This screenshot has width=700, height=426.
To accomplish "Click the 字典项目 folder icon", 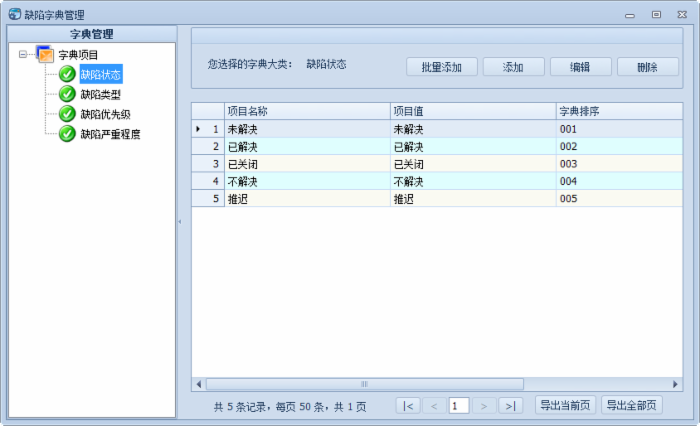I will tap(45, 54).
